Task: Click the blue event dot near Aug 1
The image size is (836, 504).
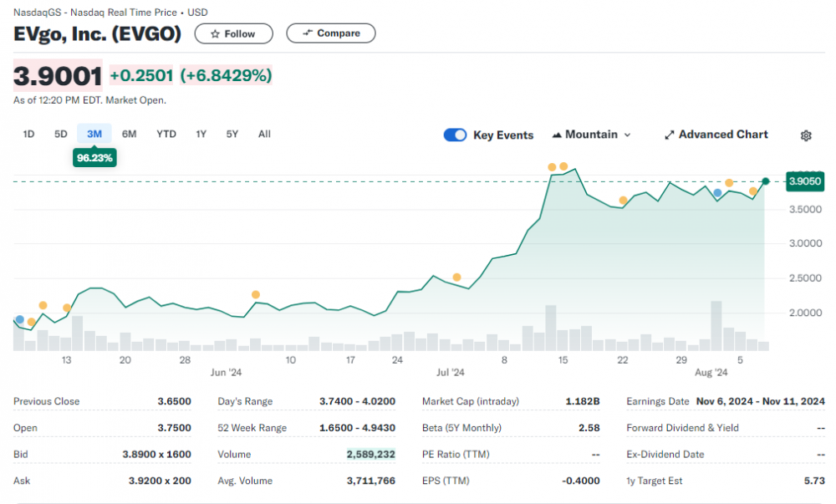Action: (x=717, y=193)
